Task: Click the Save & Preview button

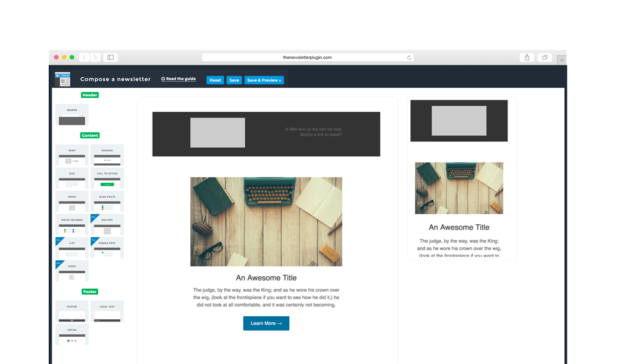Action: click(264, 80)
